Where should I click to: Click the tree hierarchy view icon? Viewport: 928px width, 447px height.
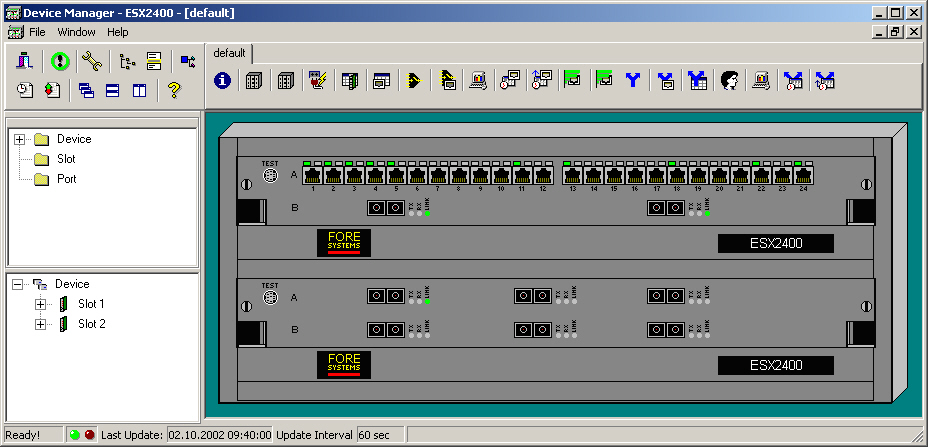(x=126, y=61)
